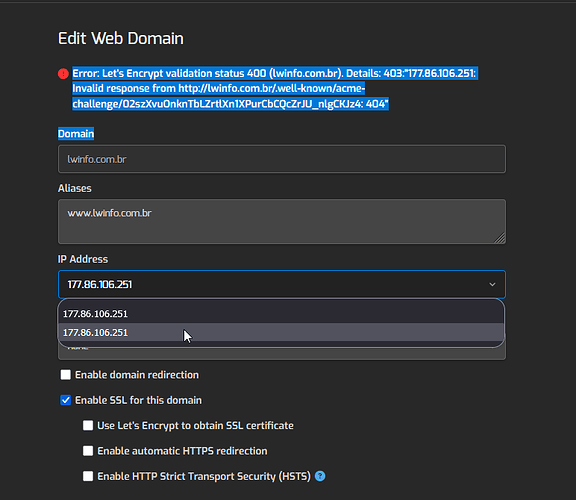Screen dimensions: 576x500
Task: Click the red error alert icon
Action: click(63, 74)
